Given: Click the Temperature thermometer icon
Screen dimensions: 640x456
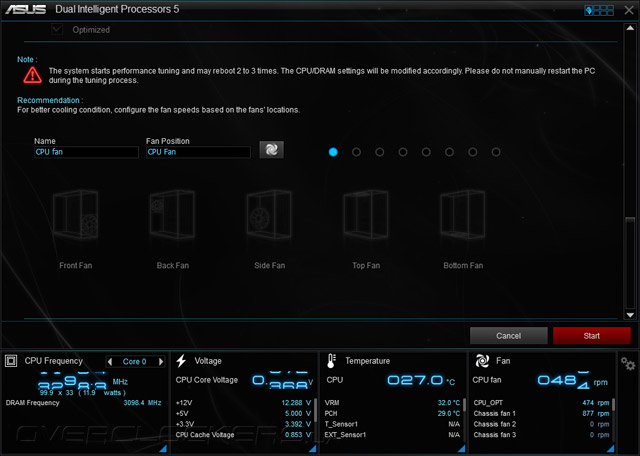Looking at the screenshot, I should (331, 361).
